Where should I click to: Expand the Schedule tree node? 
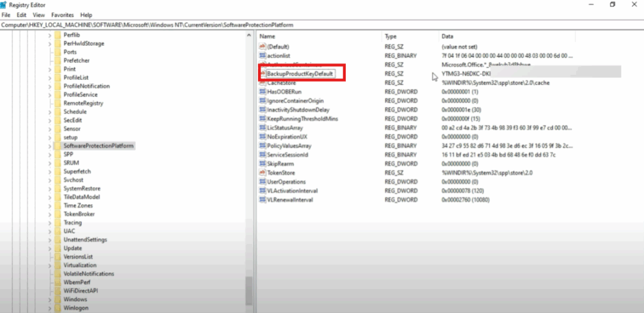pos(50,112)
